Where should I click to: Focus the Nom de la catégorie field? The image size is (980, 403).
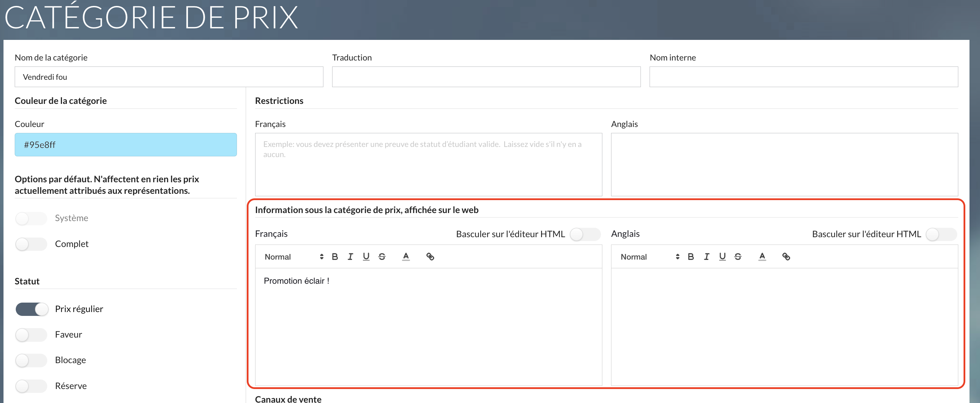pyautogui.click(x=169, y=77)
